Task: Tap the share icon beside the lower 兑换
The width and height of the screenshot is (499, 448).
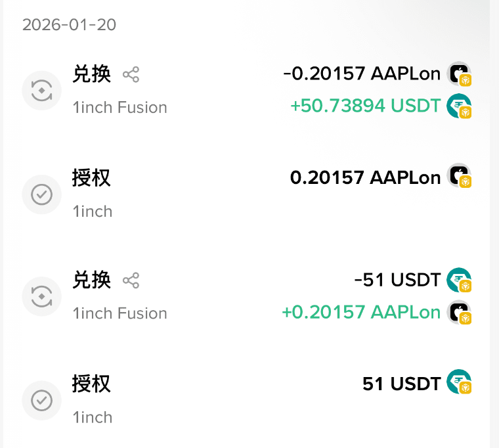Action: point(131,280)
